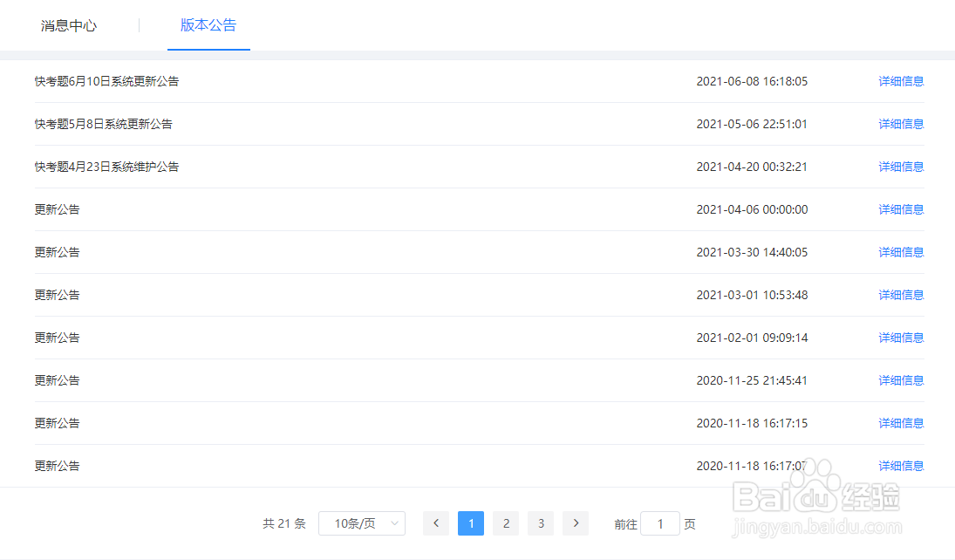This screenshot has width=955, height=560.
Task: View 详细信息 for the 2021-04-06 00:00:00 entry
Action: [x=901, y=209]
